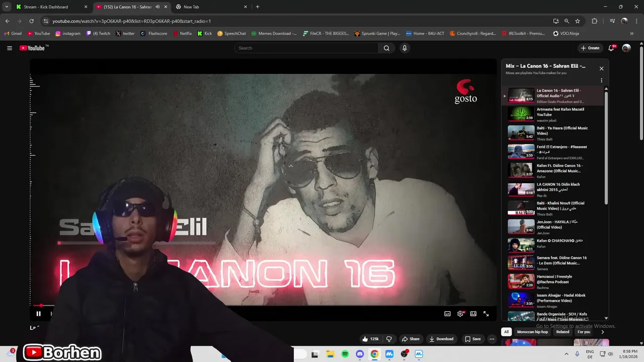Open instagram bookmark
This screenshot has width=644, height=362.
click(x=68, y=34)
